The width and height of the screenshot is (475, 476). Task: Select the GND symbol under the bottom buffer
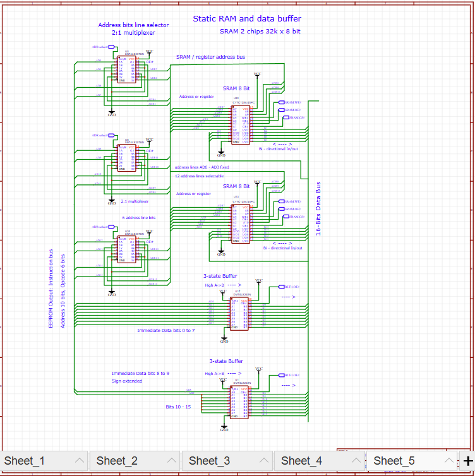point(224,428)
